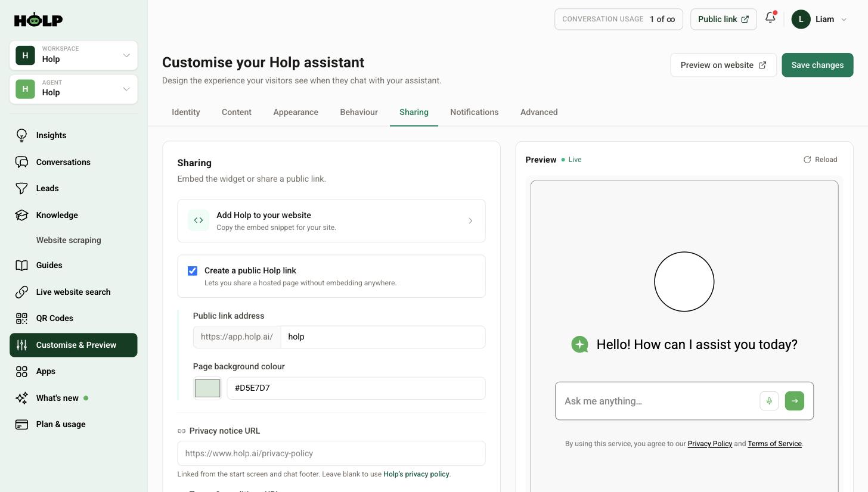Open the page background colour swatch
This screenshot has height=492, width=868.
click(x=207, y=388)
